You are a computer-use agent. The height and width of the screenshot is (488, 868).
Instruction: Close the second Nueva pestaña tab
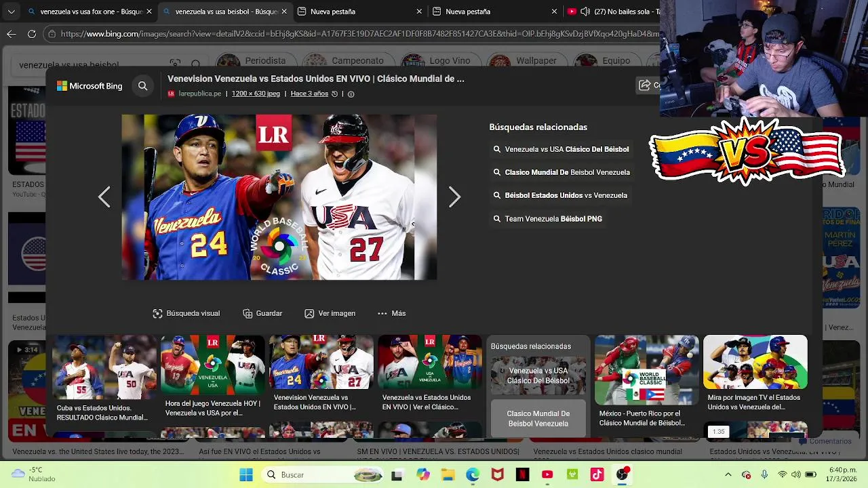click(554, 12)
